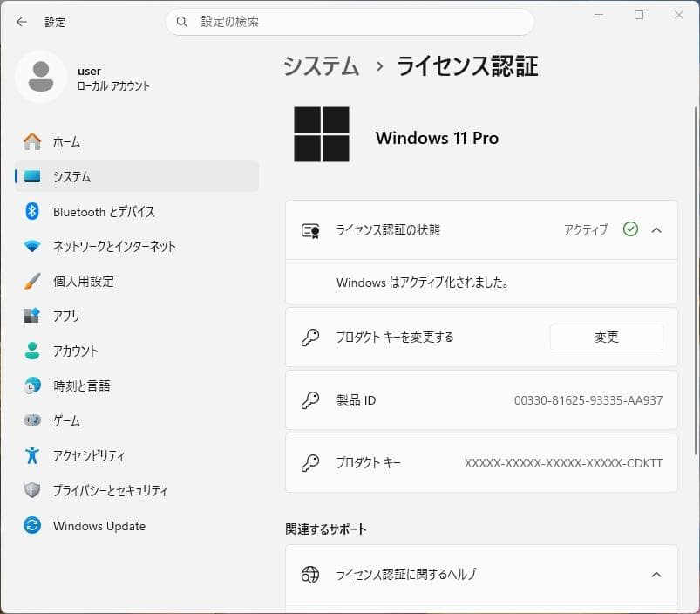This screenshot has width=700, height=614.
Task: Click システム breadcrumb link
Action: click(322, 65)
